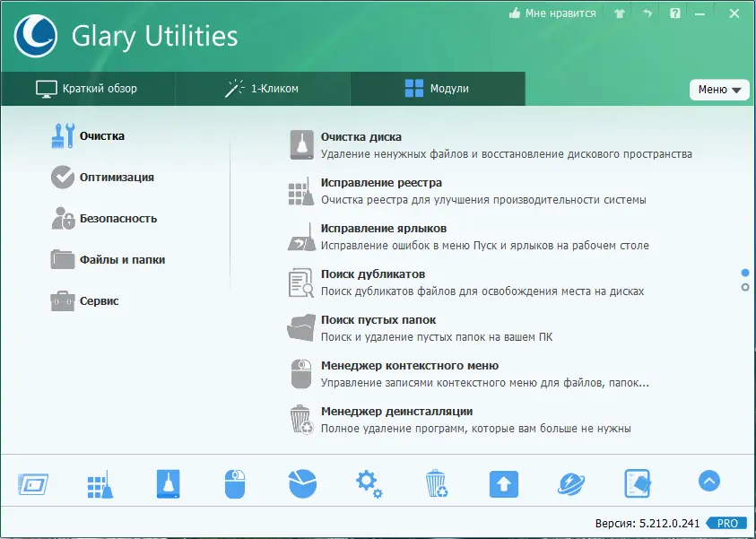
Task: Open software update arrow icon in bottom toolbar
Action: click(504, 484)
